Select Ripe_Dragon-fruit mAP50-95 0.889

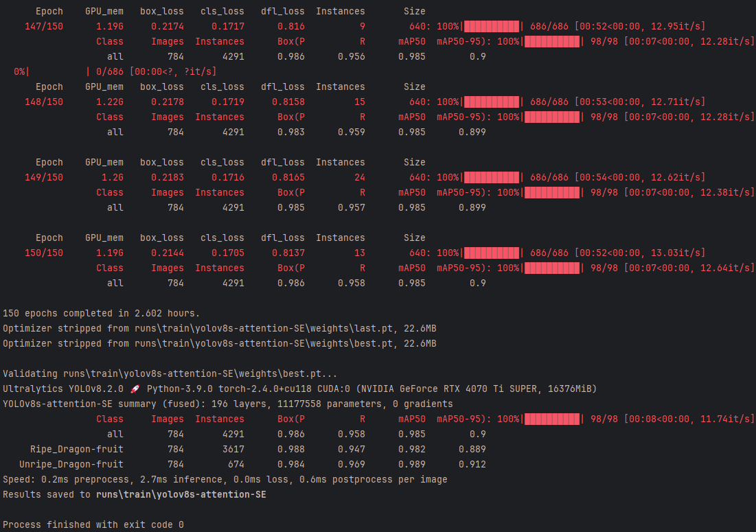pos(472,450)
